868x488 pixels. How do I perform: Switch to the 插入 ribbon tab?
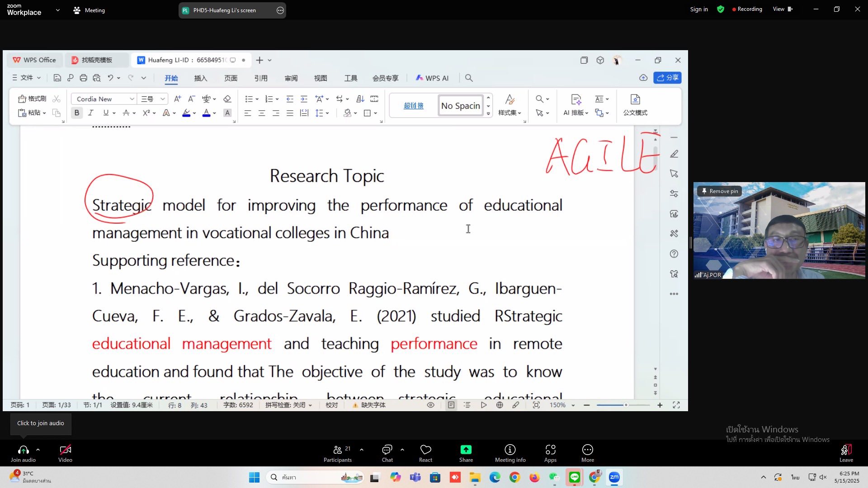[200, 78]
